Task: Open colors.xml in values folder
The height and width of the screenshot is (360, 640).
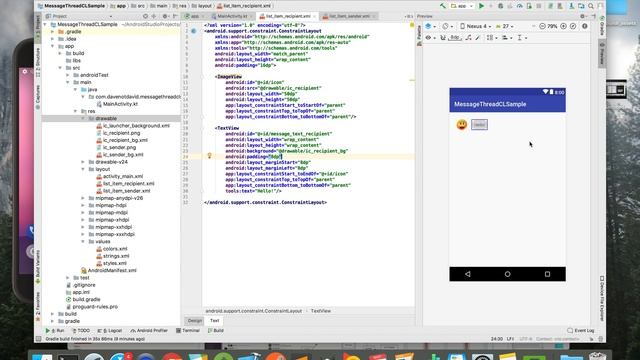Action: [x=112, y=249]
